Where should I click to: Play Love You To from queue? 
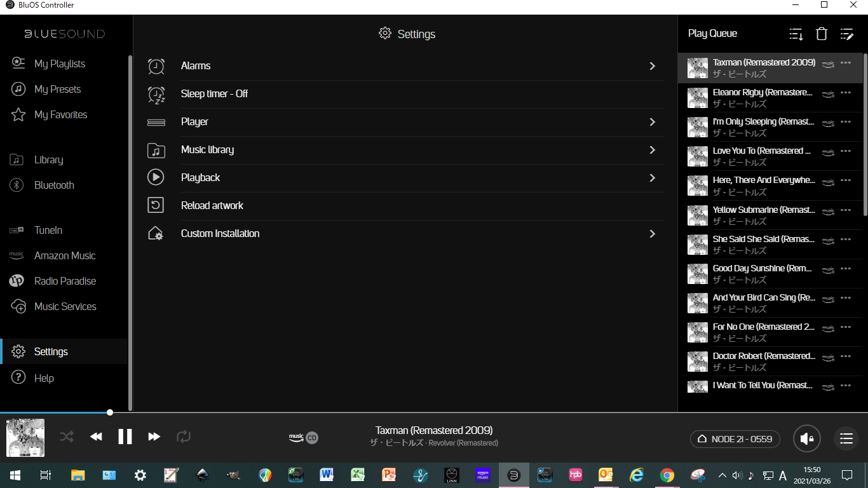(x=770, y=156)
